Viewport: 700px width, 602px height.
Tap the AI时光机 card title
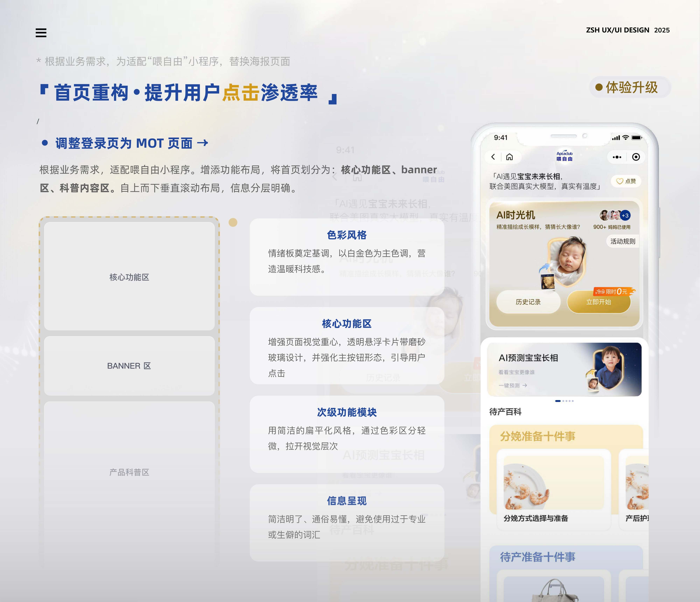tap(516, 215)
